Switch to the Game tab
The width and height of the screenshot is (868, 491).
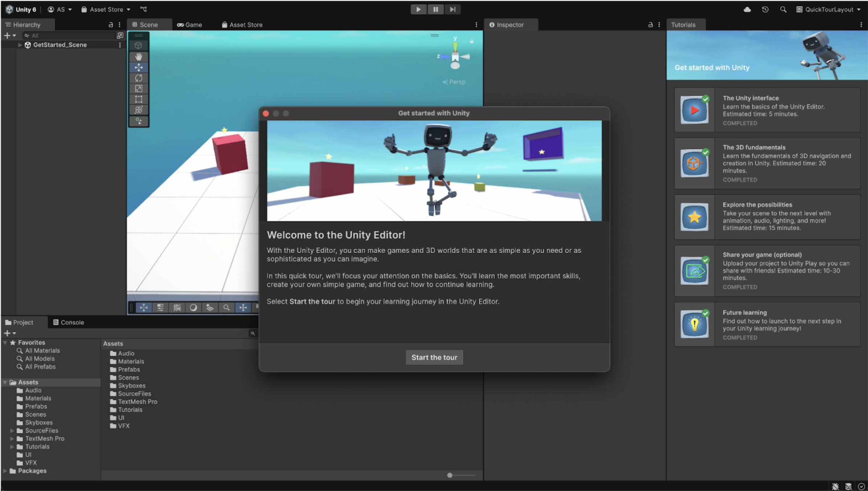(189, 25)
